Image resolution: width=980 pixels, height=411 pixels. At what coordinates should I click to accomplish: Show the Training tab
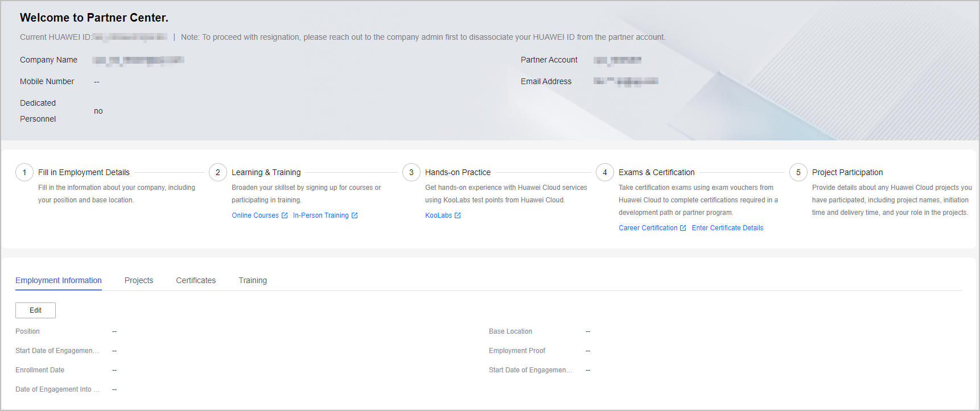[x=253, y=280]
